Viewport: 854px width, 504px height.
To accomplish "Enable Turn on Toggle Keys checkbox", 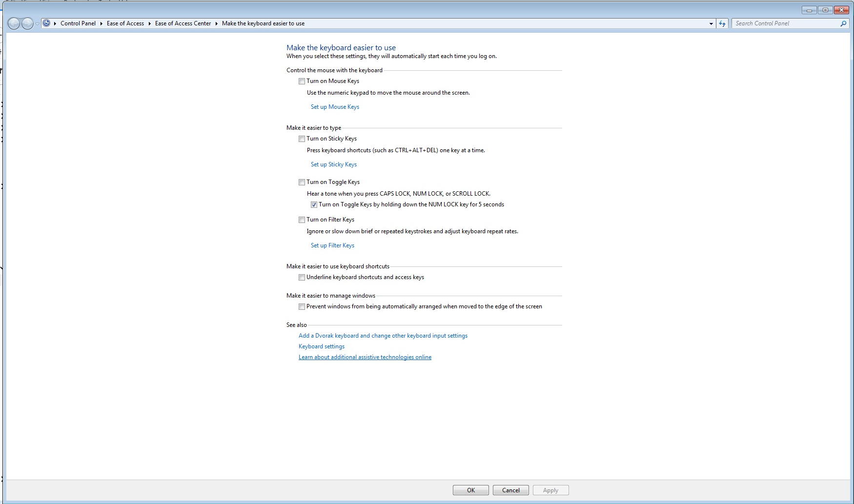I will (x=302, y=182).
